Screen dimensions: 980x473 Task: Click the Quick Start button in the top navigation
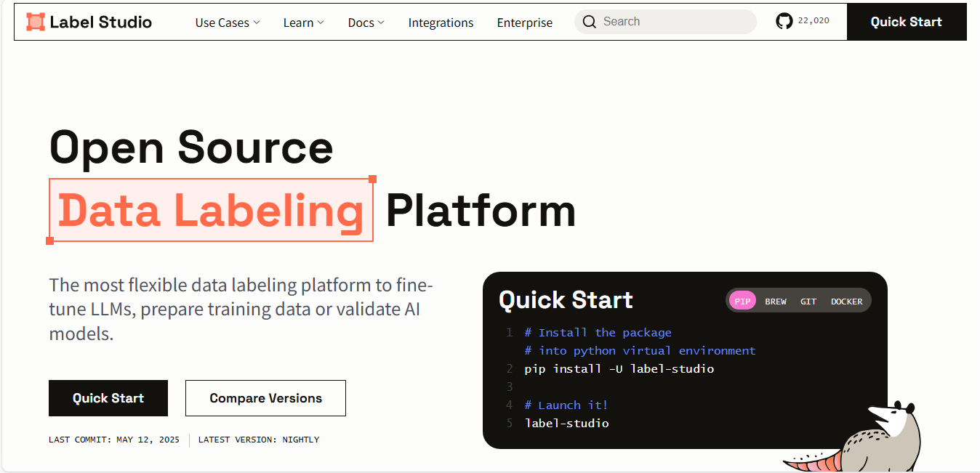[x=907, y=22]
